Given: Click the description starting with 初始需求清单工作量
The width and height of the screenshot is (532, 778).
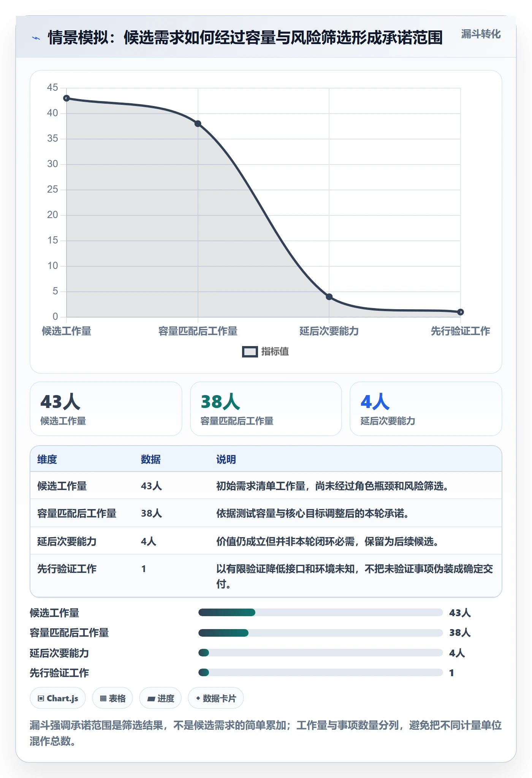Looking at the screenshot, I should click(x=332, y=486).
